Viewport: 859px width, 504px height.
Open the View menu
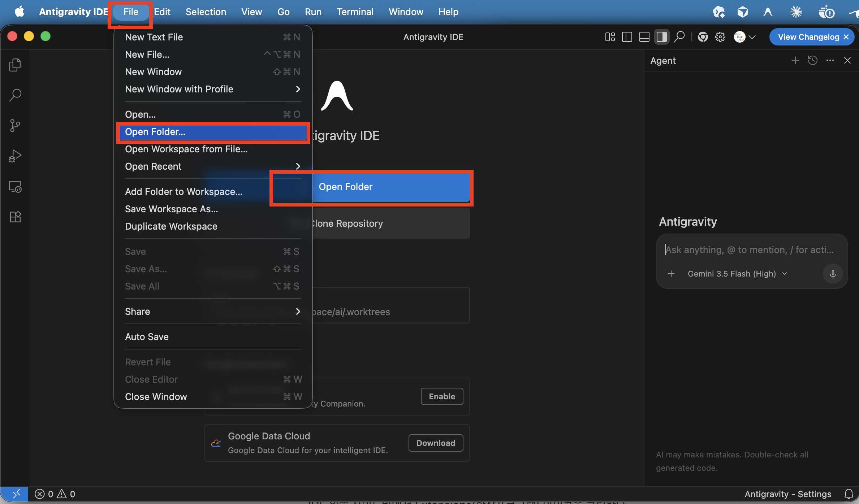click(251, 12)
